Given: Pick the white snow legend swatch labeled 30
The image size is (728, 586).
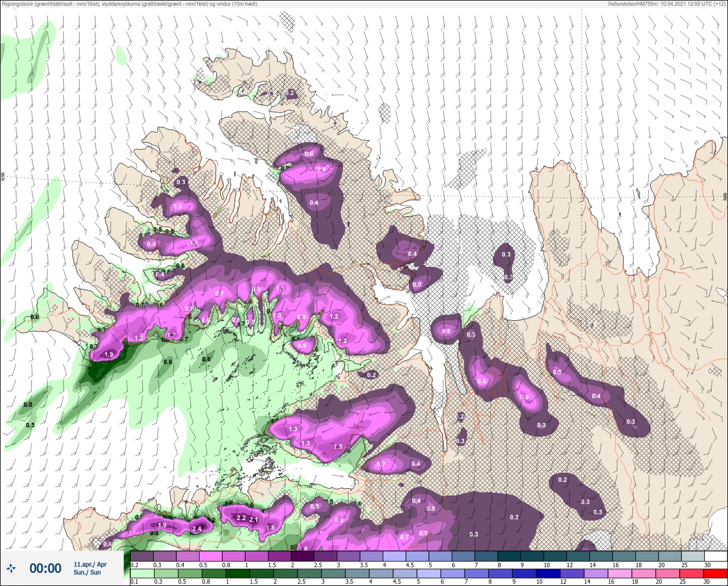Looking at the screenshot, I should pos(715,556).
